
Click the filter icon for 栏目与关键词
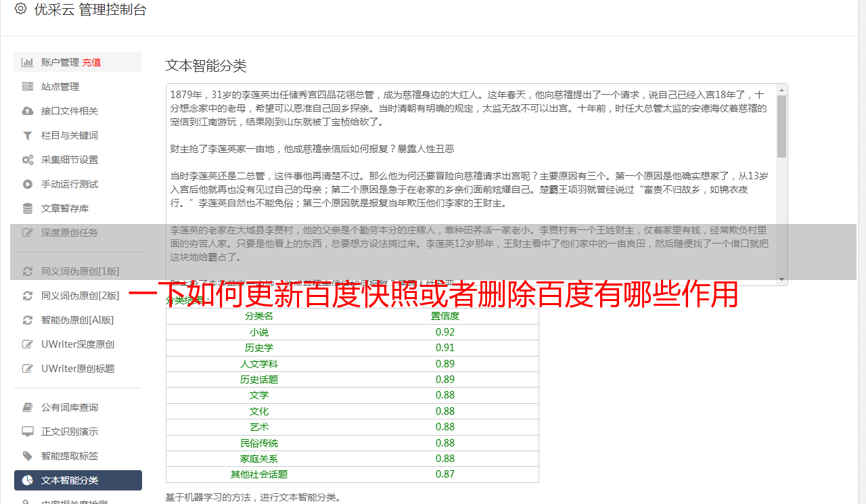(28, 135)
